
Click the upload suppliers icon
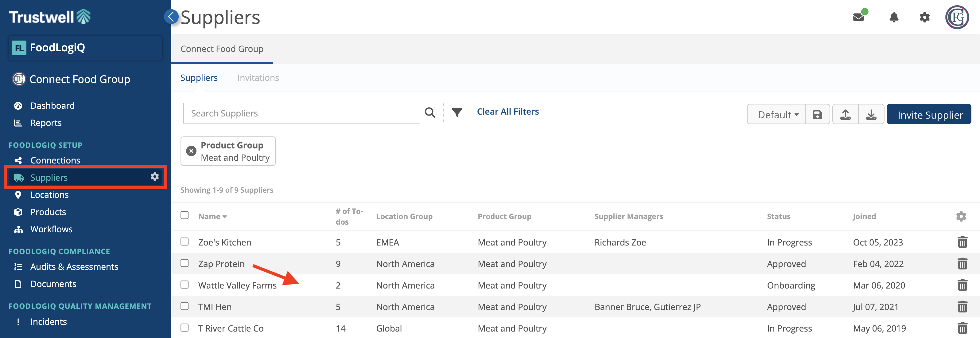845,115
